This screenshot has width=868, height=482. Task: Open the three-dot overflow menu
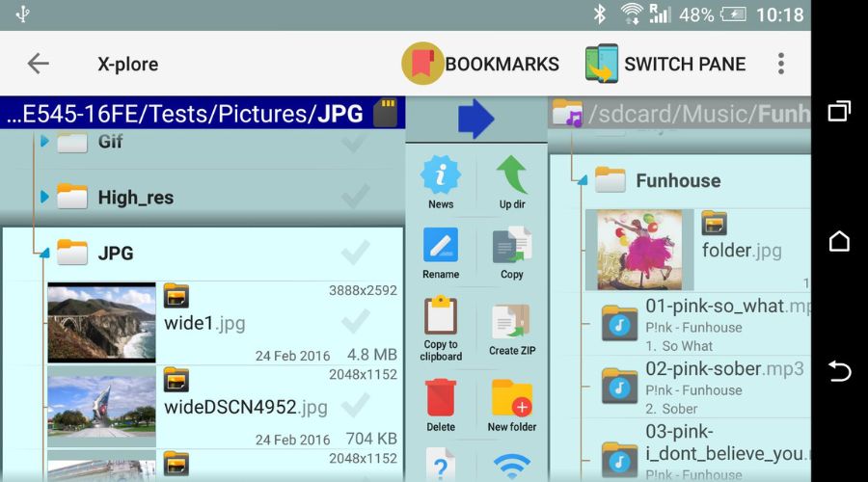(781, 64)
